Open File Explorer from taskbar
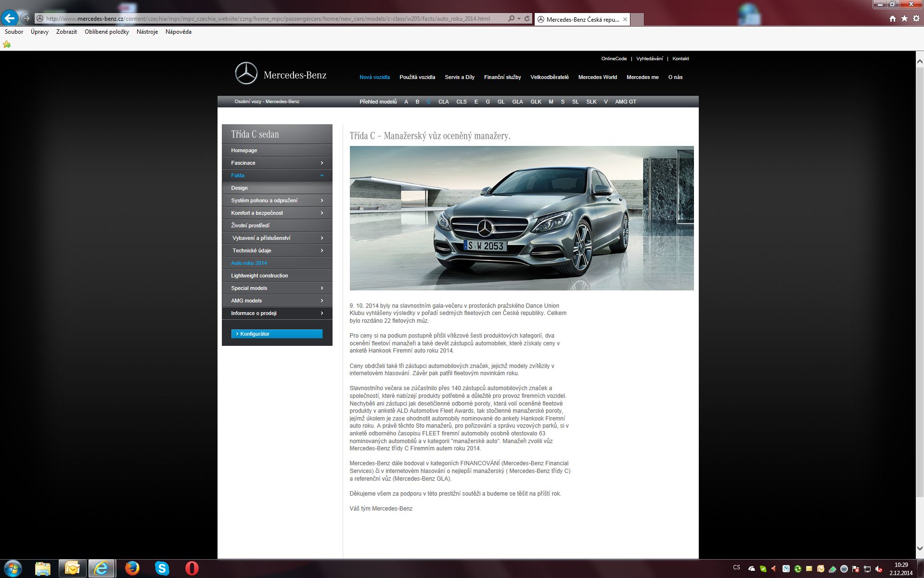Viewport: 924px width, 578px height. [x=42, y=569]
